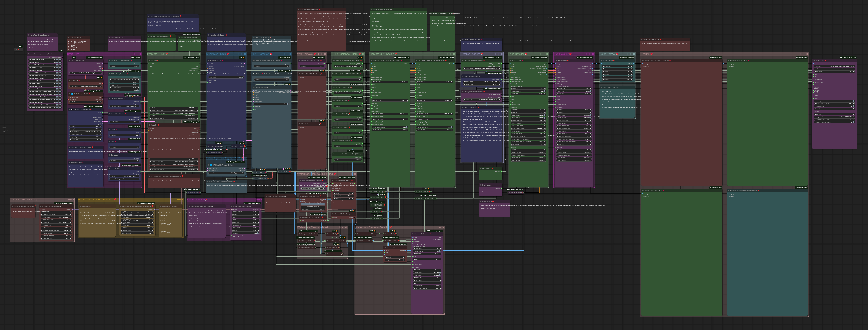Image resolution: width=868 pixels, height=330 pixels.
Task: Click the pin icon next to Results group title
Action: point(651,54)
